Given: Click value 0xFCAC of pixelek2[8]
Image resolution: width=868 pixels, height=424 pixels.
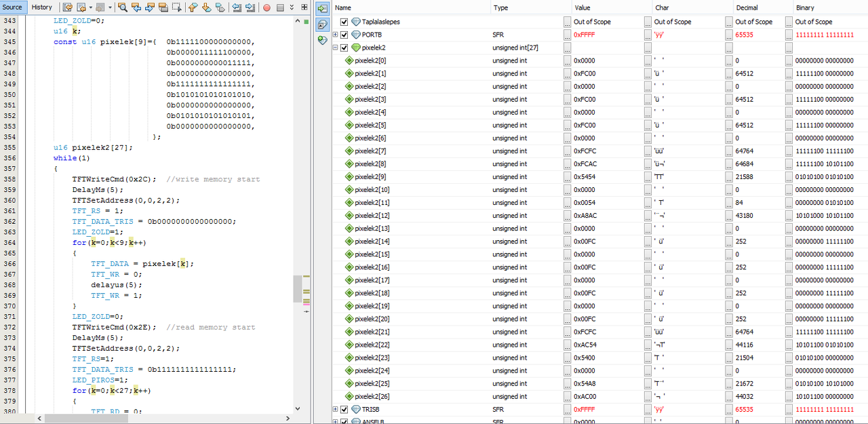Looking at the screenshot, I should (x=585, y=163).
